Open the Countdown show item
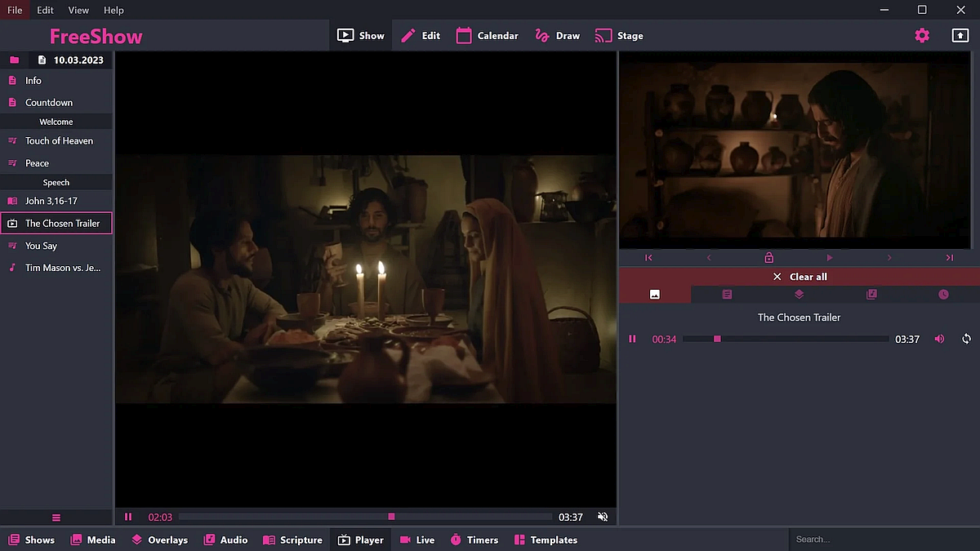Viewport: 980px width, 551px height. click(56, 103)
